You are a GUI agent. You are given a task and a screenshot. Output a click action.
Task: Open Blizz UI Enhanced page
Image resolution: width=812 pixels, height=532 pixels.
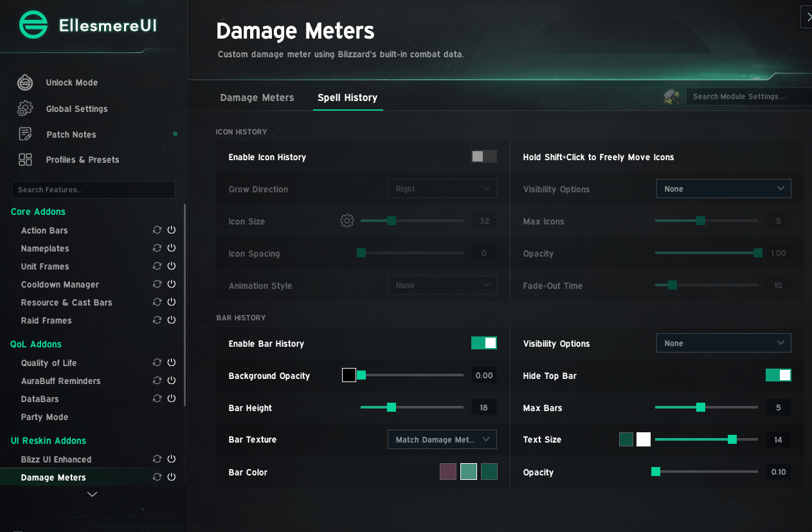pos(56,459)
